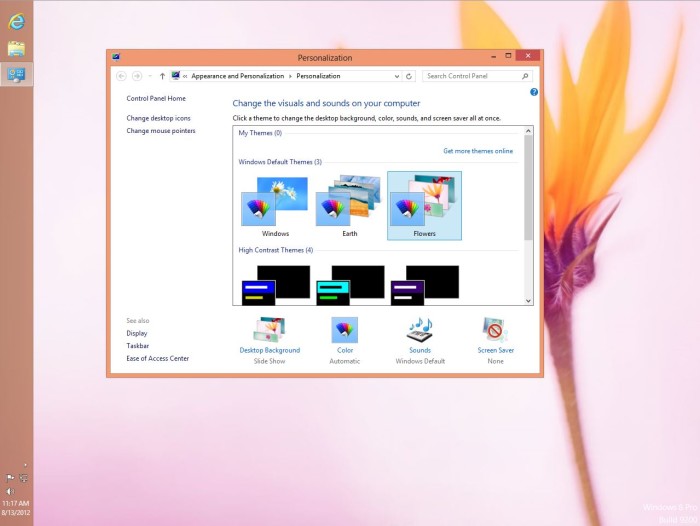Select the Earth theme
Image resolution: width=700 pixels, height=526 pixels.
(x=350, y=206)
